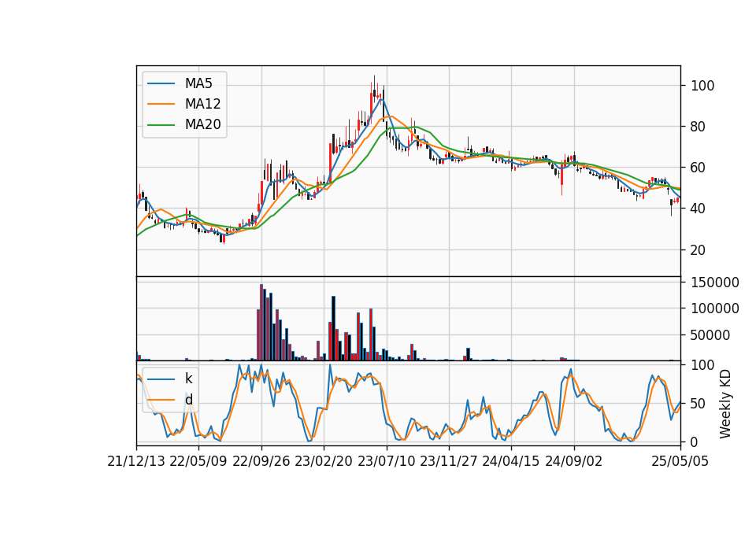The width and height of the screenshot is (756, 543).
Task: Click the blue MA5 legend line sample
Action: [x=161, y=83]
